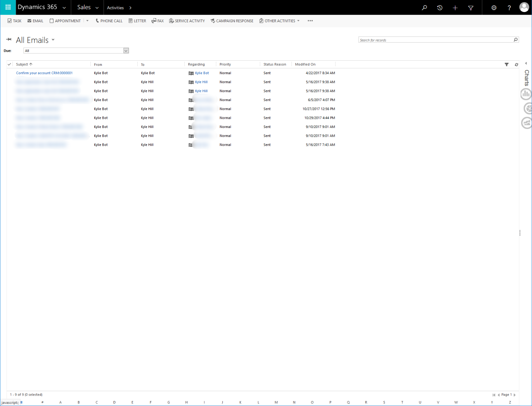
Task: Click the grid filter funnel icon
Action: coord(506,65)
